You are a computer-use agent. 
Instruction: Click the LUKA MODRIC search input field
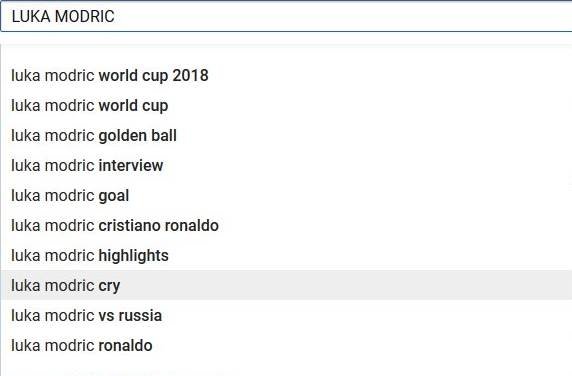(286, 16)
